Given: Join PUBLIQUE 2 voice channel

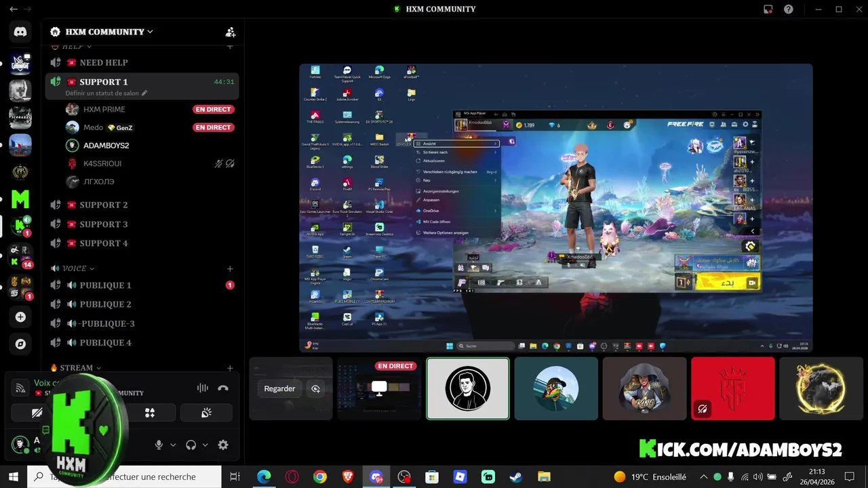Looking at the screenshot, I should (x=142, y=304).
